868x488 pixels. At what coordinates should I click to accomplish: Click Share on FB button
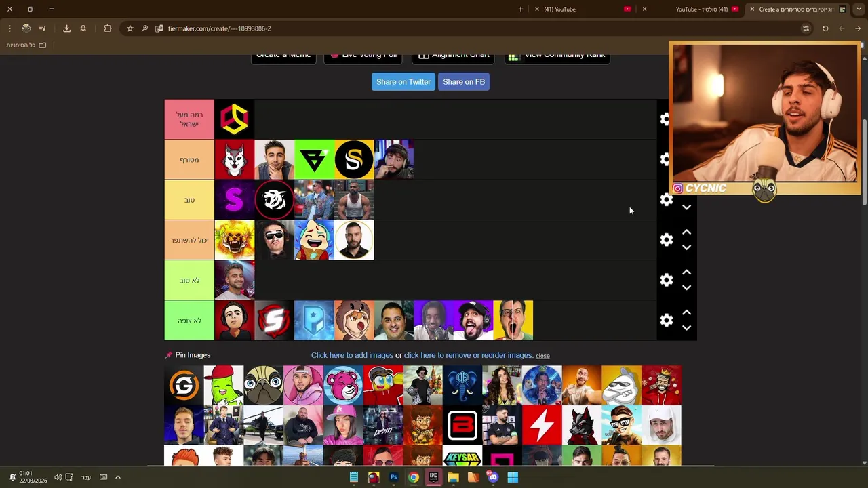tap(464, 82)
